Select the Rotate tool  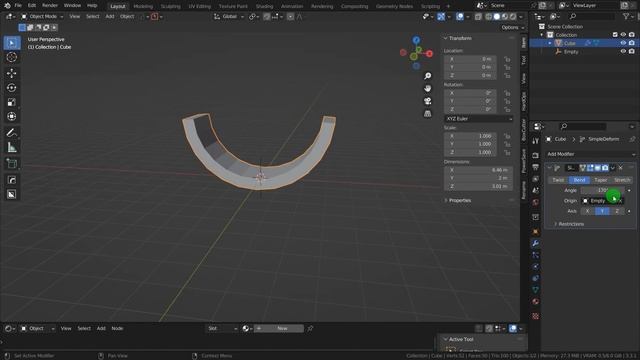click(12, 88)
